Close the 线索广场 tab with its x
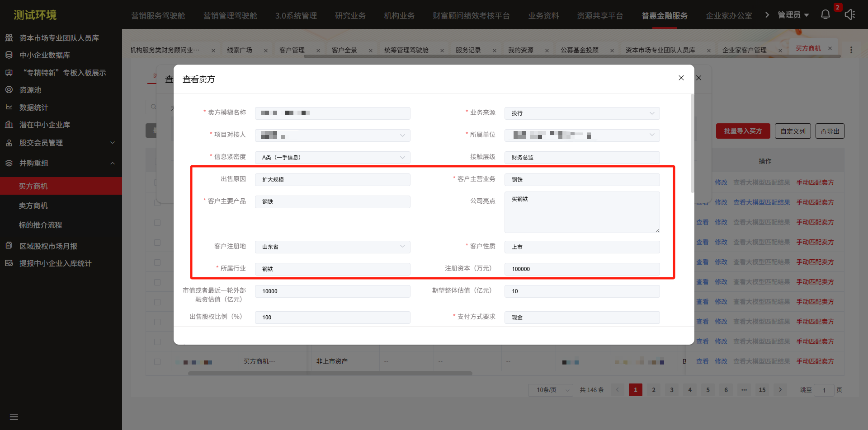 pyautogui.click(x=266, y=51)
